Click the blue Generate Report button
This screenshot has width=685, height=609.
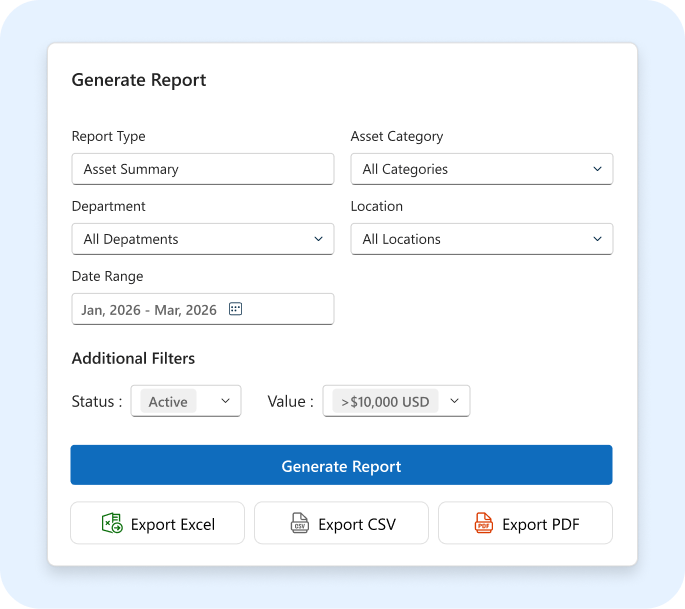(341, 465)
